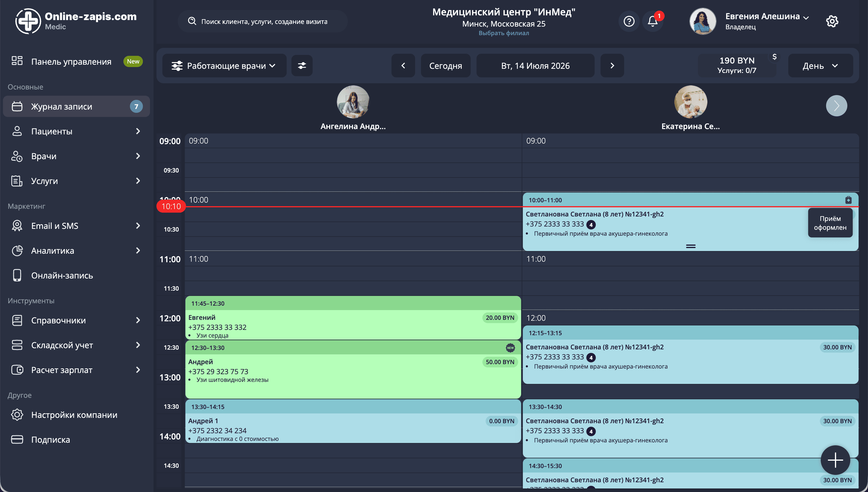Screen dimensions: 868x492
Task: Open Подписка menu item
Action: pos(76,440)
